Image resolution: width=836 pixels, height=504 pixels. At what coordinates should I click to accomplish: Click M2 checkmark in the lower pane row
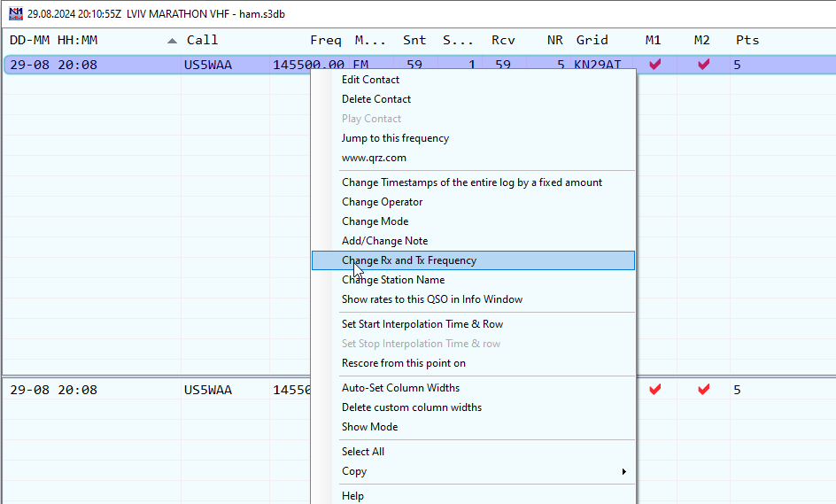coord(703,390)
